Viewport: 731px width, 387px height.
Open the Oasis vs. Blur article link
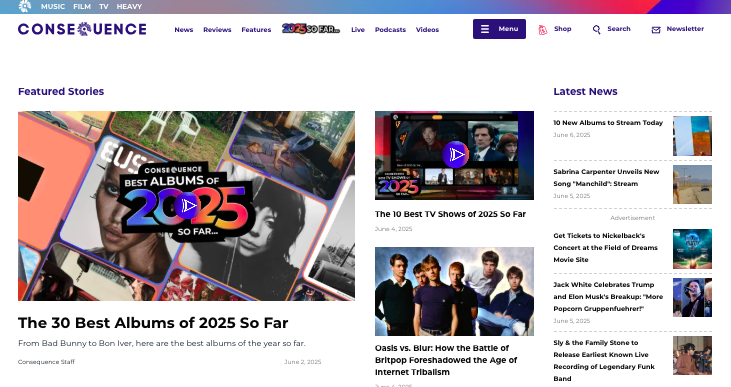(x=446, y=360)
